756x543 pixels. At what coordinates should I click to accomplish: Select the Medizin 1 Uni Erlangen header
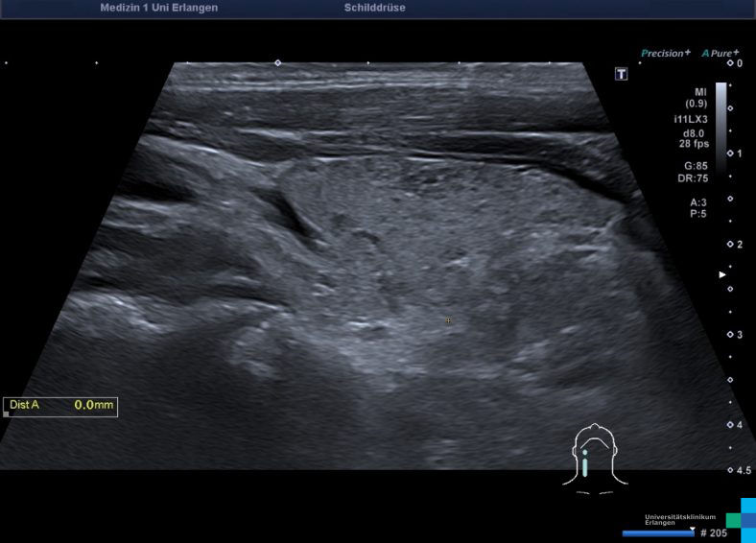(158, 8)
